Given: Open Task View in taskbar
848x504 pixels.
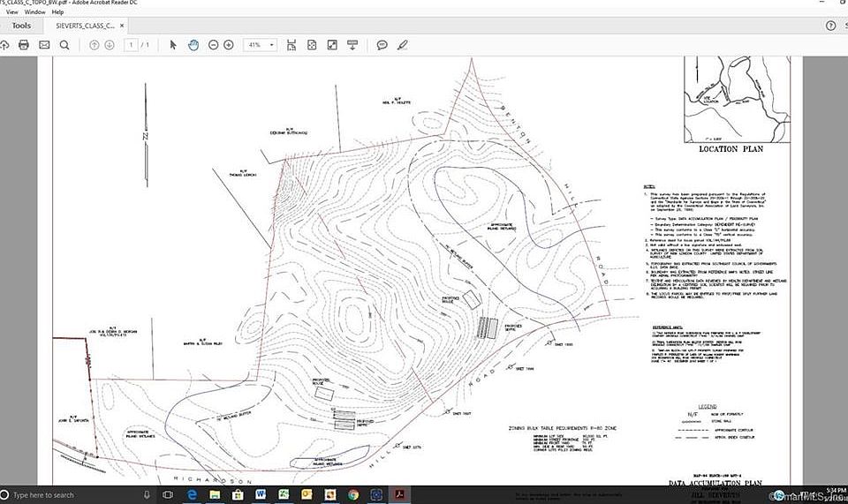Looking at the screenshot, I should (168, 495).
